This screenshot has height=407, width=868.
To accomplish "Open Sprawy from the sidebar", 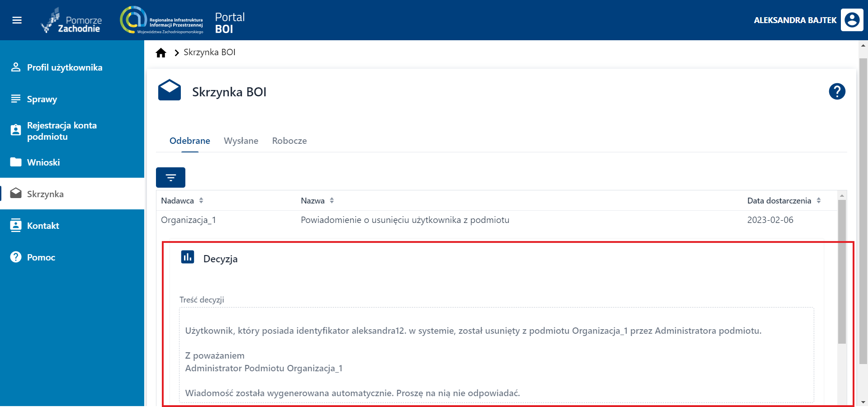I will [42, 99].
